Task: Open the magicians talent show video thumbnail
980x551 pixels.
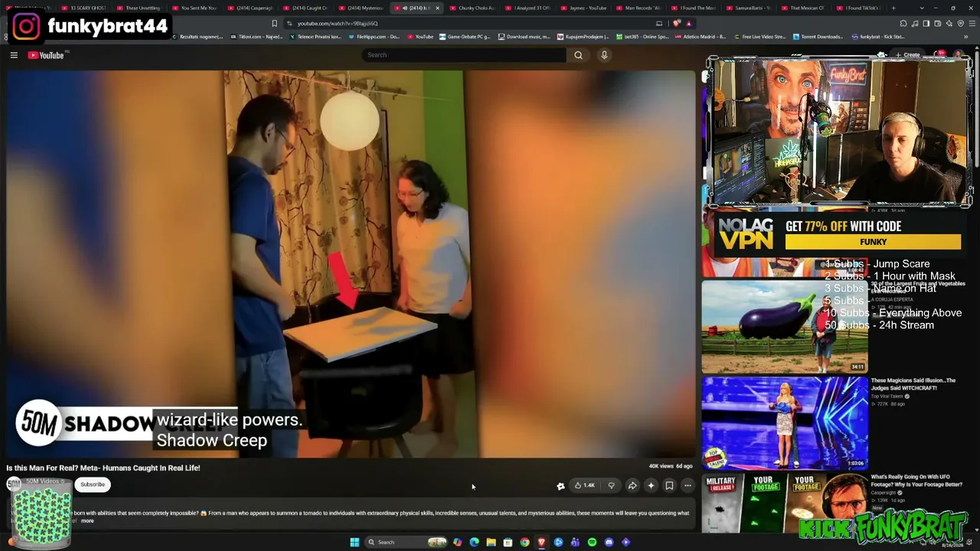Action: (785, 423)
